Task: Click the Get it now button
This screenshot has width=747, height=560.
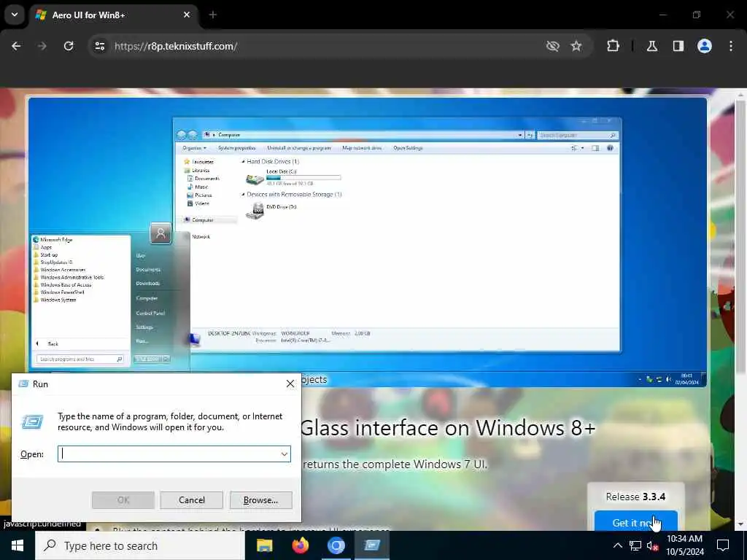Action: tap(636, 522)
